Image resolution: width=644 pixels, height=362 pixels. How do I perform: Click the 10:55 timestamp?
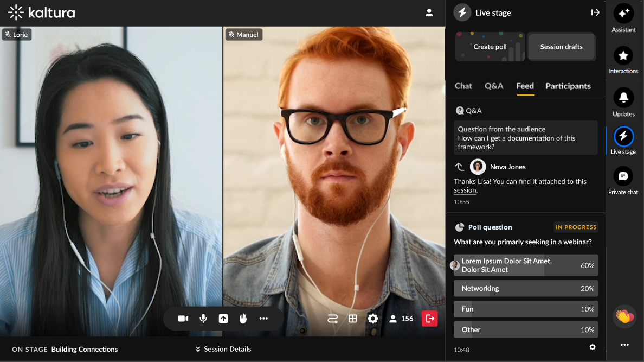[x=461, y=202]
